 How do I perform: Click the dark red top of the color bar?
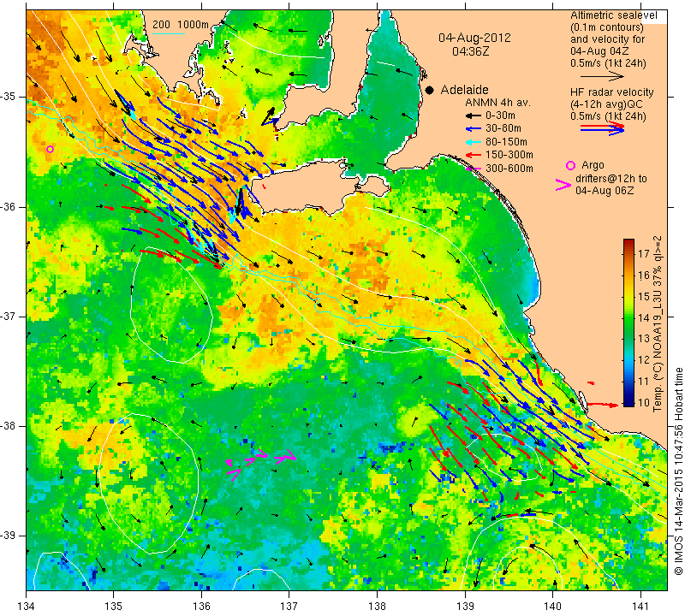628,242
